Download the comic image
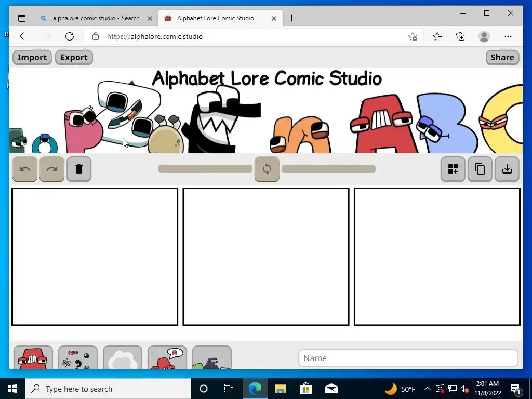 tap(507, 169)
